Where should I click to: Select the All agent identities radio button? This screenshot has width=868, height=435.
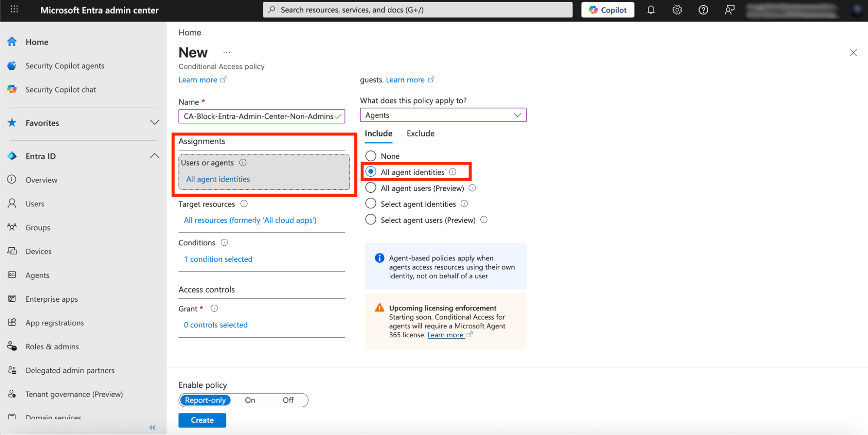pyautogui.click(x=370, y=172)
